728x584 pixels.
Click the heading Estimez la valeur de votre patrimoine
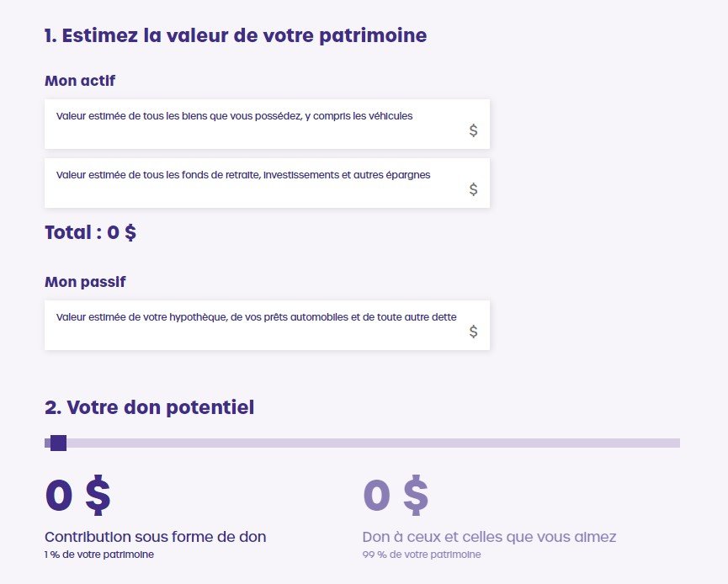(x=235, y=35)
